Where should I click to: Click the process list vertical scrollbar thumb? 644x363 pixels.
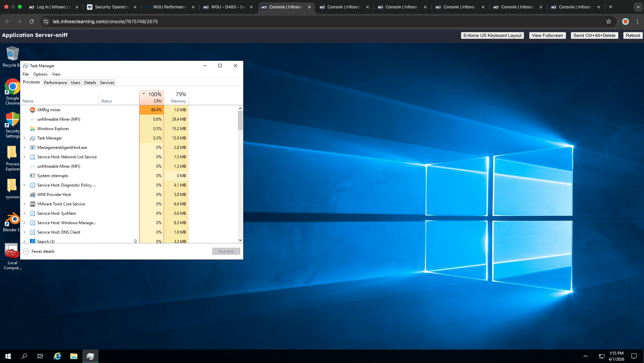240,120
